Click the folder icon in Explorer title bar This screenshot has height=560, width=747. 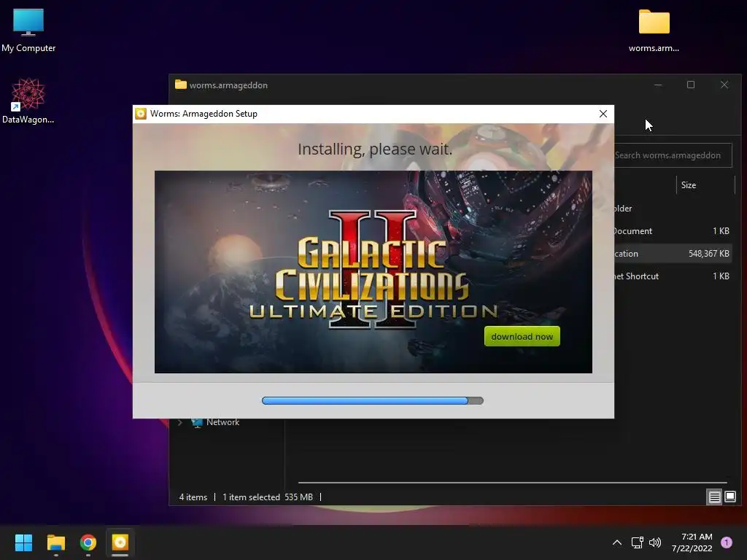pos(181,85)
